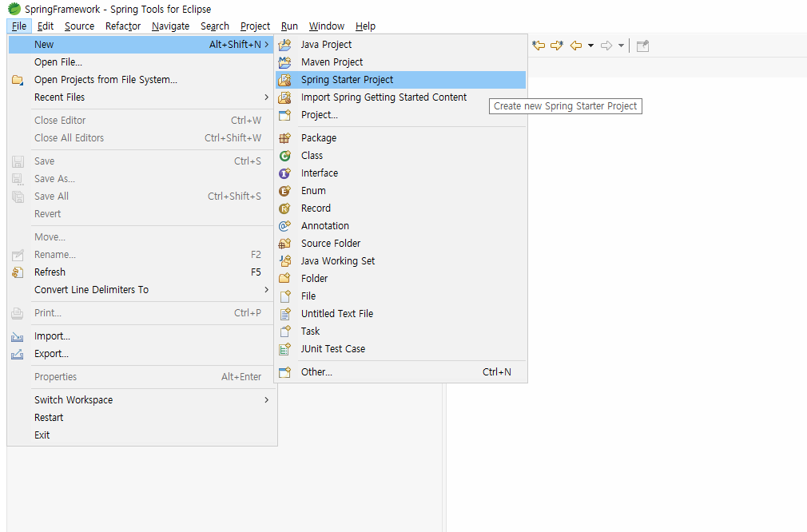Click Import Spring Getting Started Content icon
Viewport: 807px width, 532px height.
[284, 97]
